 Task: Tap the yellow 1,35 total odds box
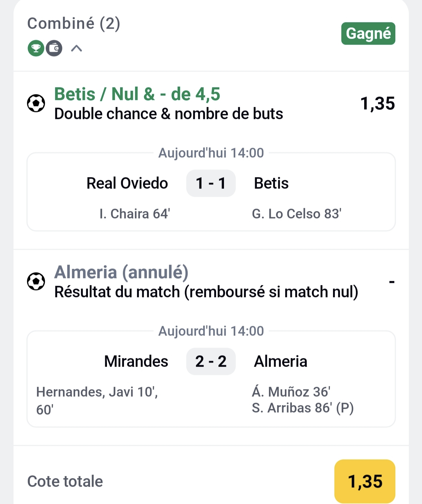(x=365, y=481)
